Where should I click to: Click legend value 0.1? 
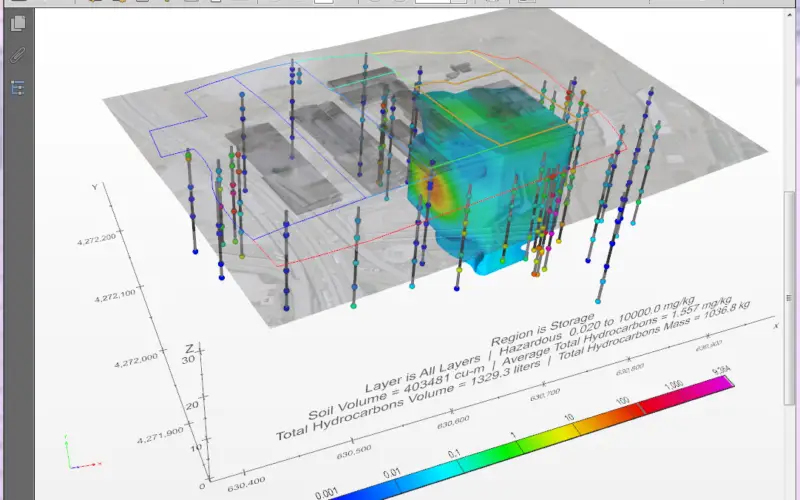tap(454, 454)
